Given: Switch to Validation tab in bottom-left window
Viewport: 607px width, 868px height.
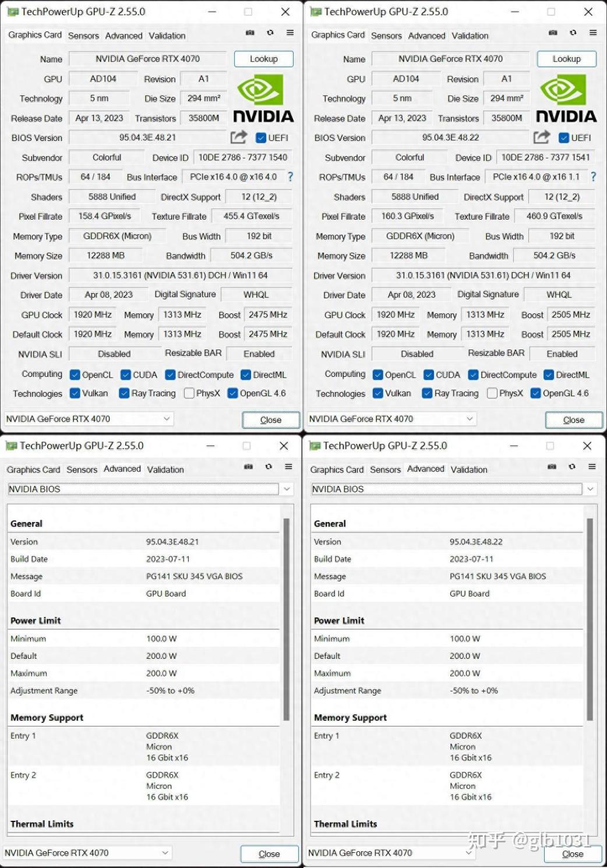Looking at the screenshot, I should (165, 470).
